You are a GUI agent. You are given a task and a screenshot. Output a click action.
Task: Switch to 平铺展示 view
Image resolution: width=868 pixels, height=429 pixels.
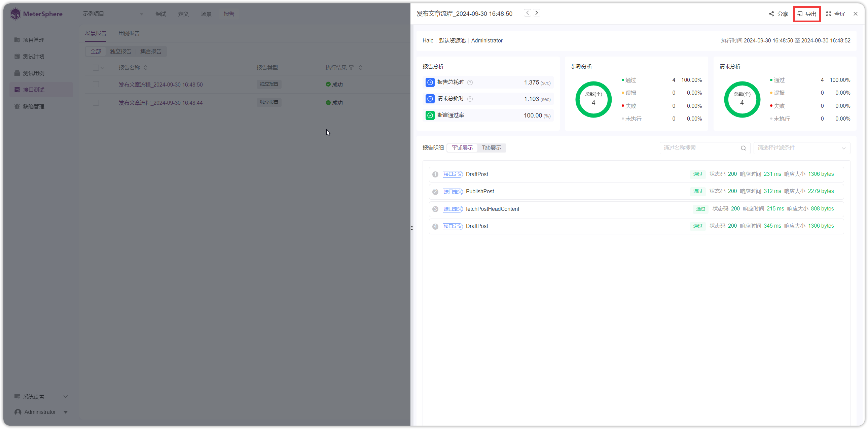pos(462,148)
